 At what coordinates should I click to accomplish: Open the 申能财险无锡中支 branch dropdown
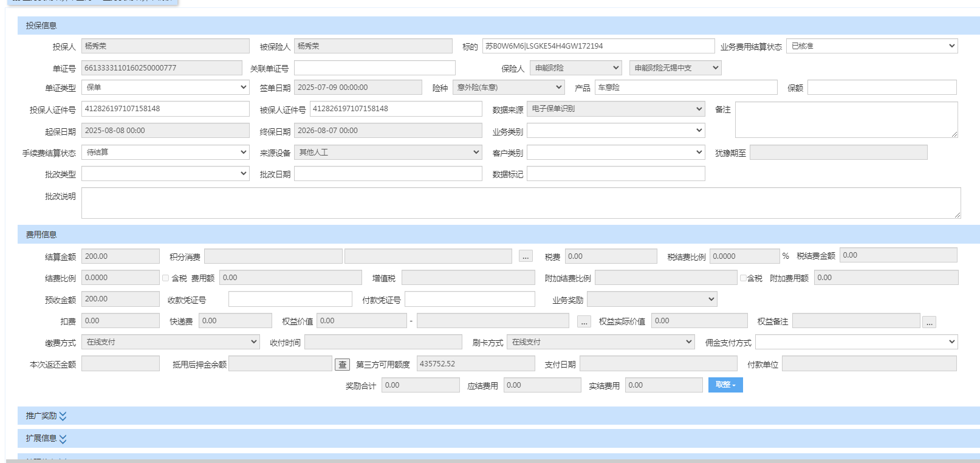click(x=675, y=68)
